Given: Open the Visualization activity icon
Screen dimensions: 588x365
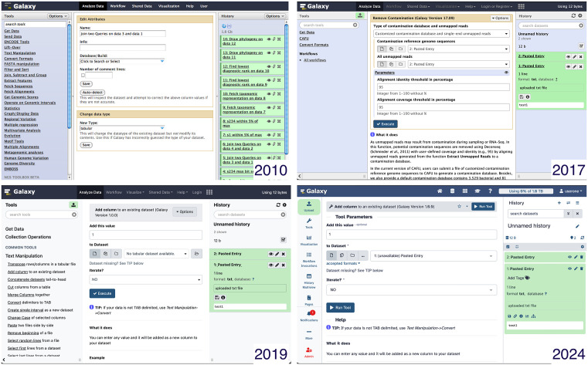Looking at the screenshot, I should 309,239.
